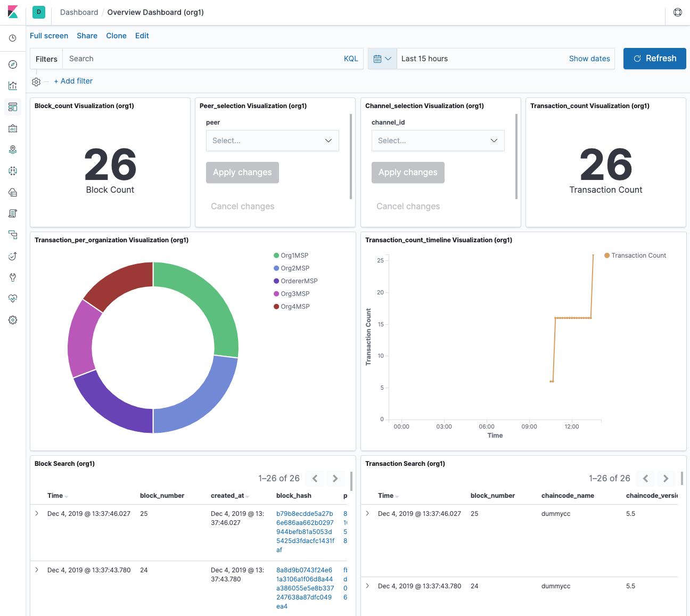Image resolution: width=690 pixels, height=616 pixels.
Task: Toggle Org1MSP legend entry
Action: point(291,256)
